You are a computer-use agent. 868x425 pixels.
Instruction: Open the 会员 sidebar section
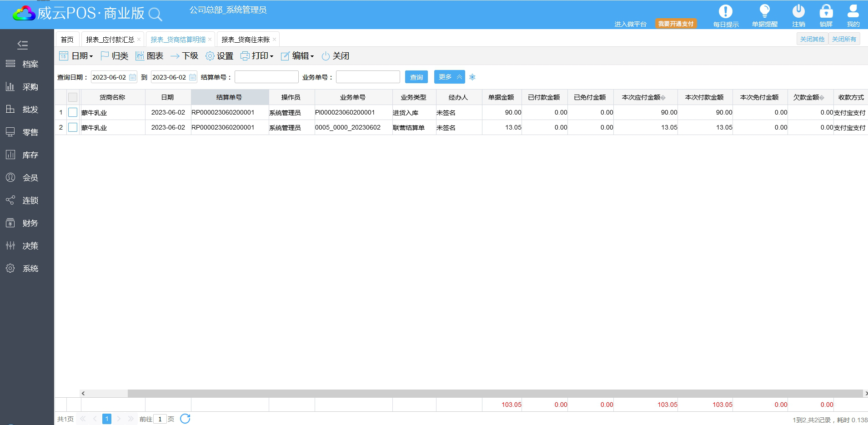22,178
